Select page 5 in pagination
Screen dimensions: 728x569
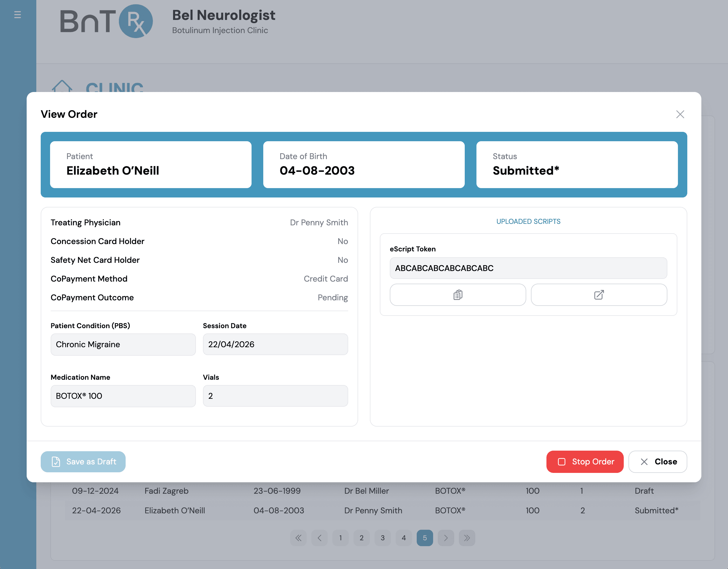coord(425,538)
